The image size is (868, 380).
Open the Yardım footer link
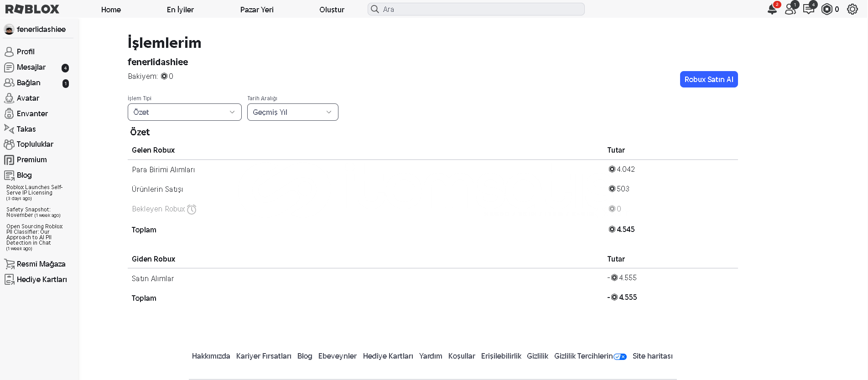430,356
